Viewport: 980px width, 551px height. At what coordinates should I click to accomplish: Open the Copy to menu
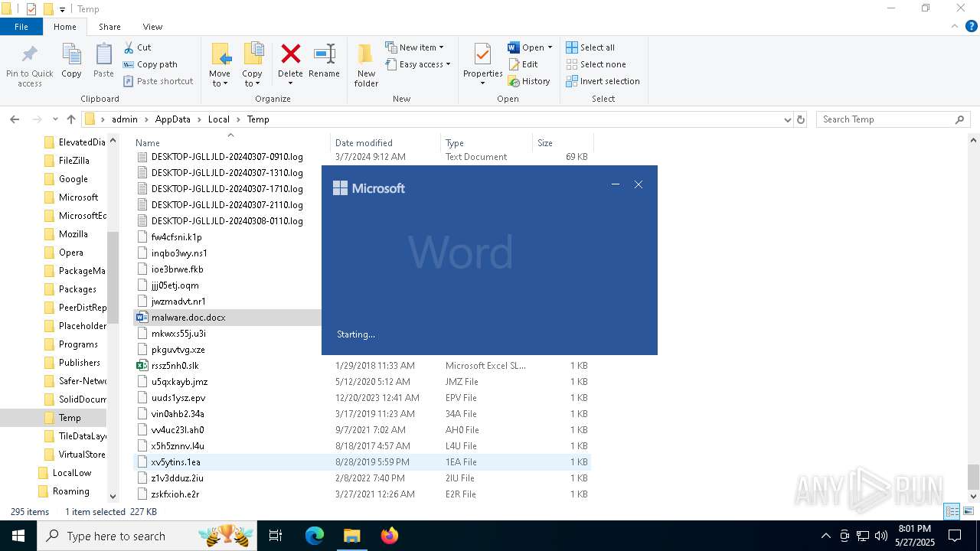pos(252,65)
